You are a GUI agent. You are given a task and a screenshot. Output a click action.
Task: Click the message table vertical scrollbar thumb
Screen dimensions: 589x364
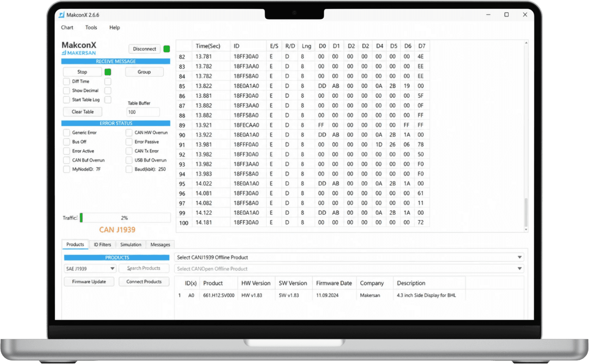[x=526, y=212]
